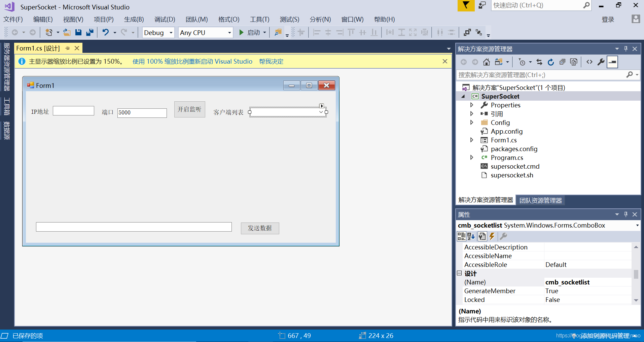Toggle Preview Selected Items in Solution Explorer

coord(612,62)
